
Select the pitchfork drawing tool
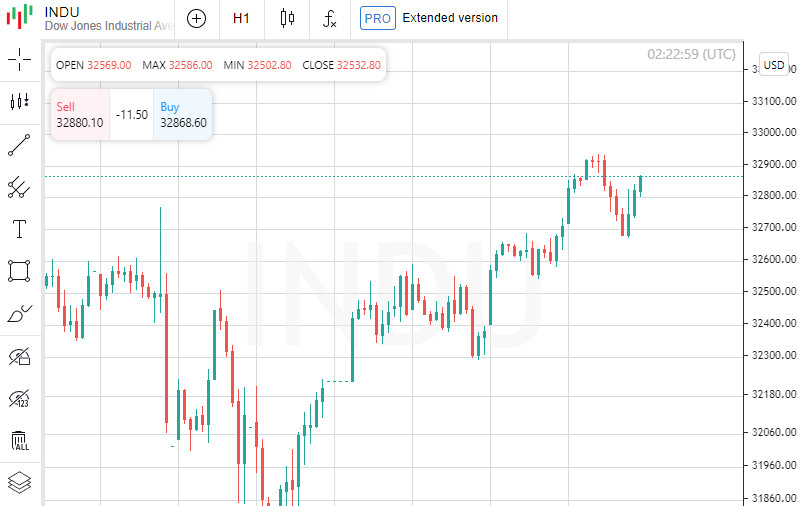[19, 186]
